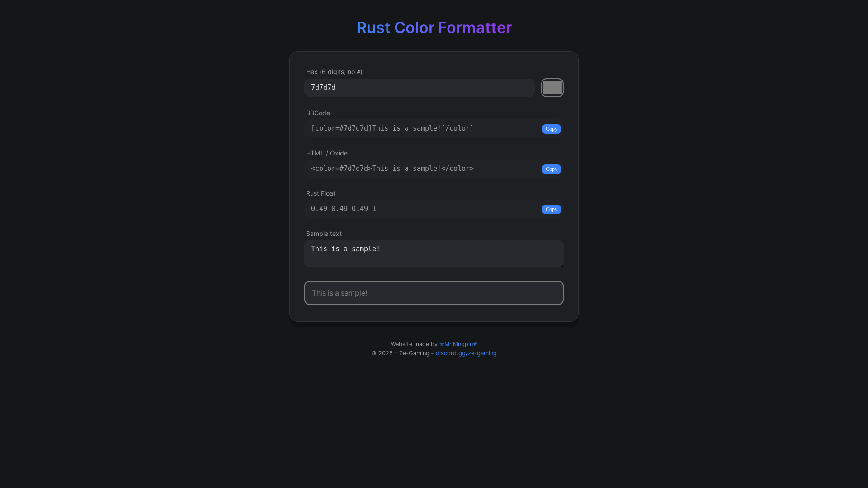Copy the Rust Float value
Viewport: 868px width, 488px height.
point(551,209)
